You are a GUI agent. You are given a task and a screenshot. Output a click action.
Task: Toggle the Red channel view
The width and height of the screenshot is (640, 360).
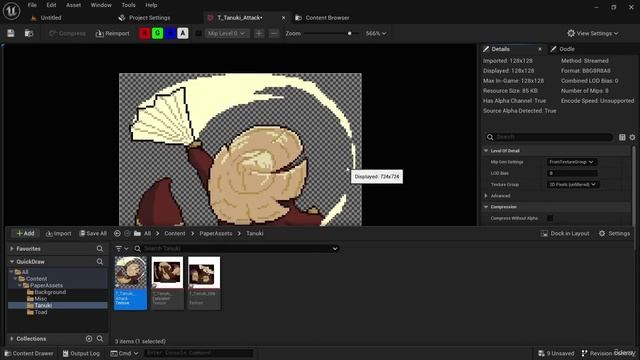pos(144,33)
